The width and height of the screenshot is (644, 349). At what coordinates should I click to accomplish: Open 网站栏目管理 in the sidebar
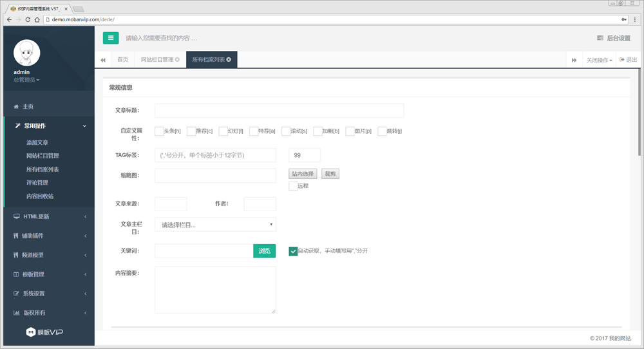43,156
